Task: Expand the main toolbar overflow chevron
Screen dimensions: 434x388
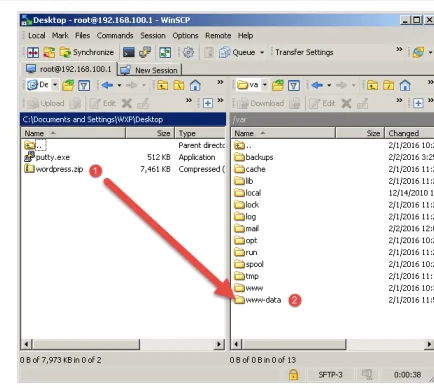Action: (x=399, y=49)
